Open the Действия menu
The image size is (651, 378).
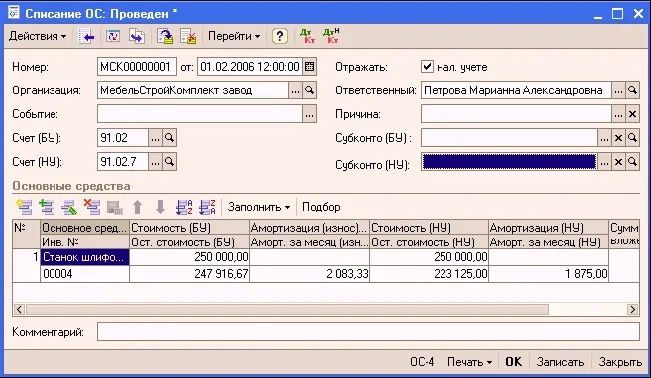click(x=37, y=36)
